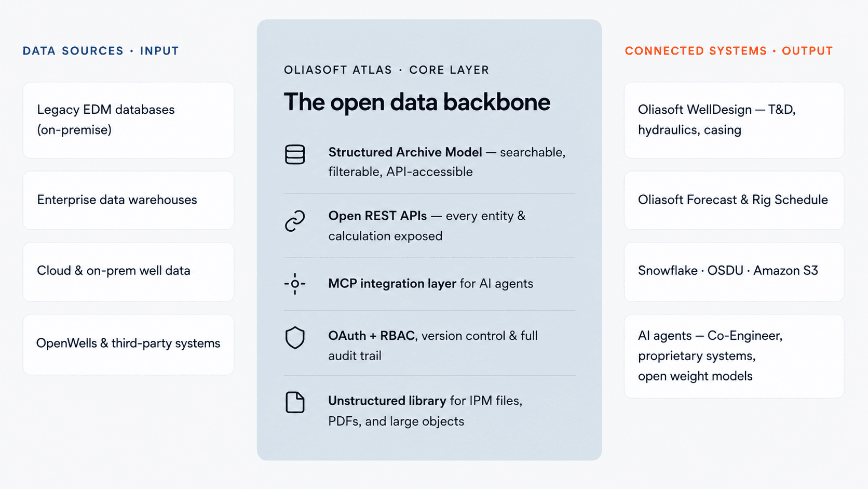This screenshot has width=868, height=489.
Task: Select the Legacy EDM databases card
Action: pos(128,120)
